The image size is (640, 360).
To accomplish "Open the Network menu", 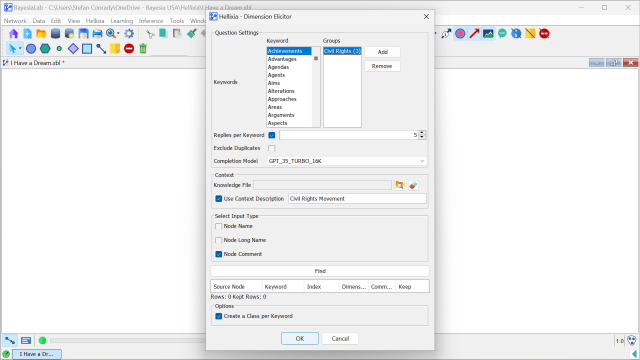I will 15,21.
